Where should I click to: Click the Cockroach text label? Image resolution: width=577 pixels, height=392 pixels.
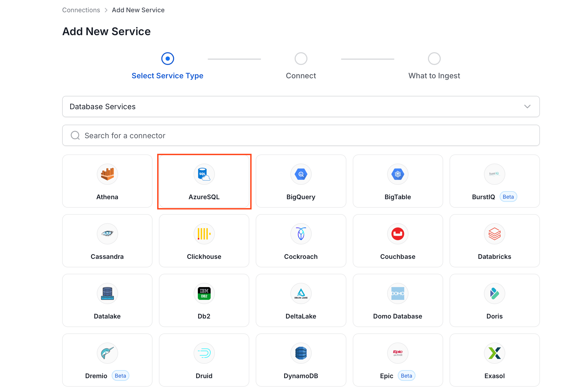[x=301, y=256]
